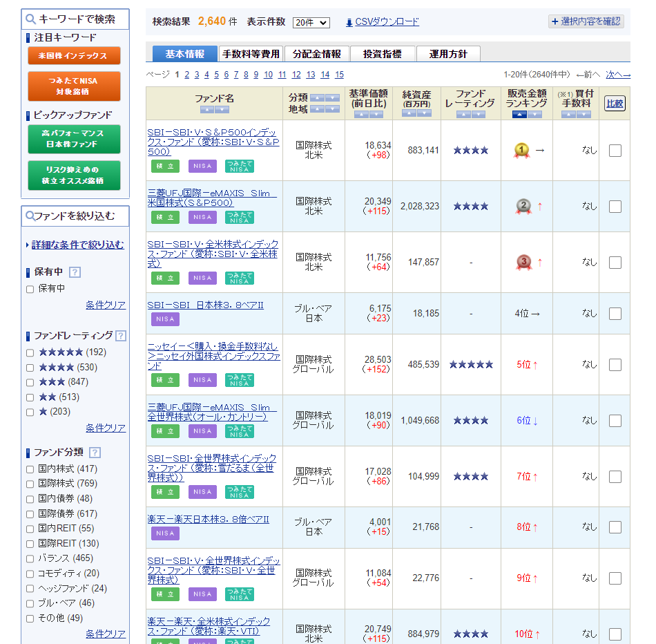
Task: Enable 国内株式 (417) filter
Action: (x=30, y=469)
